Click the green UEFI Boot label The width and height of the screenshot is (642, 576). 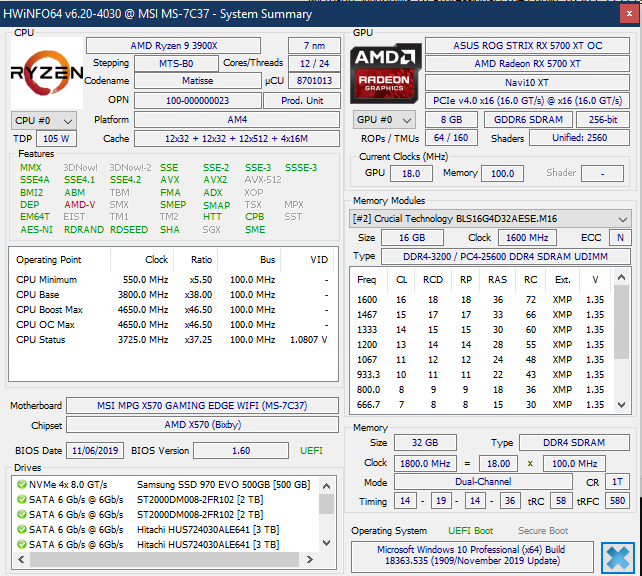click(x=470, y=531)
